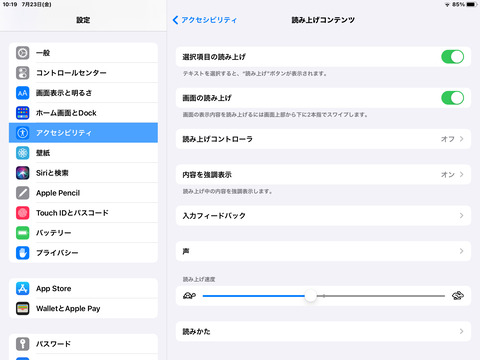Tap the Siriと検索 icon
Screen dimensions: 480x360
click(x=23, y=173)
